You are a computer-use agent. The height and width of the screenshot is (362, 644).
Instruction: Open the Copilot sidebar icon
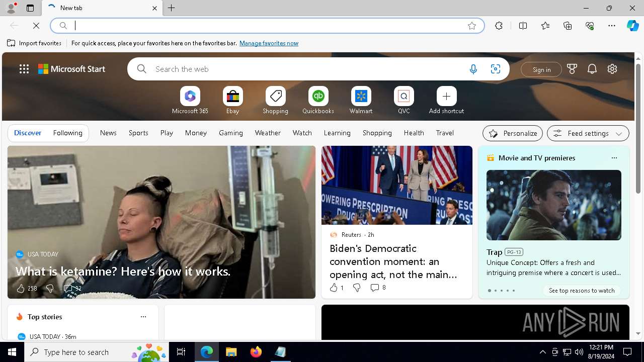632,26
